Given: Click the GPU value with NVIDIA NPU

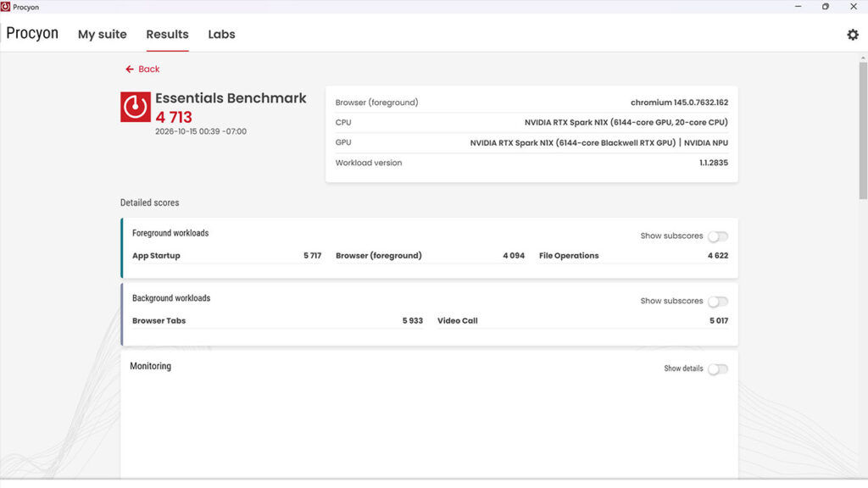Looking at the screenshot, I should (599, 142).
